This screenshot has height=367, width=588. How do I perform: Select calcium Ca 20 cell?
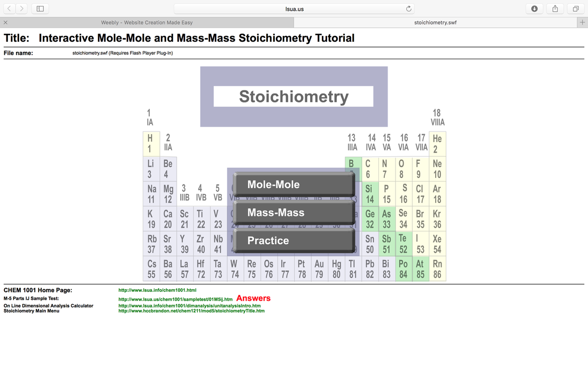[x=168, y=218]
